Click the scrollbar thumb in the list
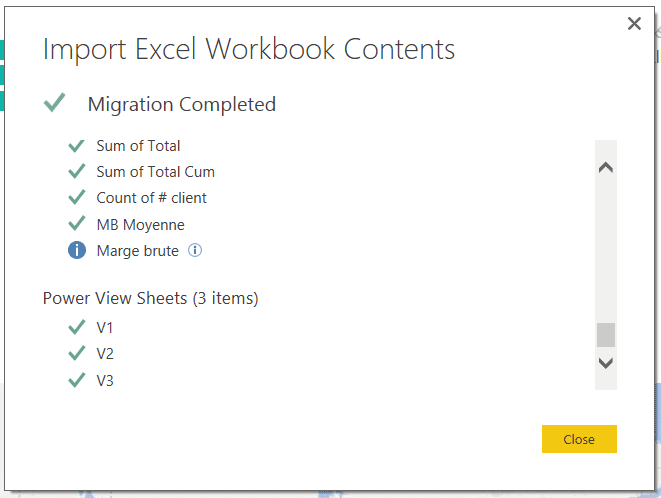This screenshot has width=661, height=498. (605, 335)
